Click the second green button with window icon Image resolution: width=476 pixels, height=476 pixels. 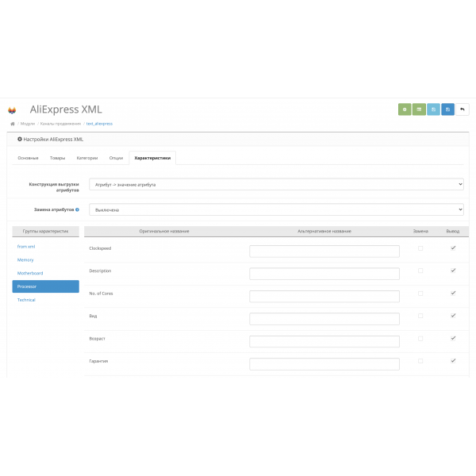[x=419, y=109]
